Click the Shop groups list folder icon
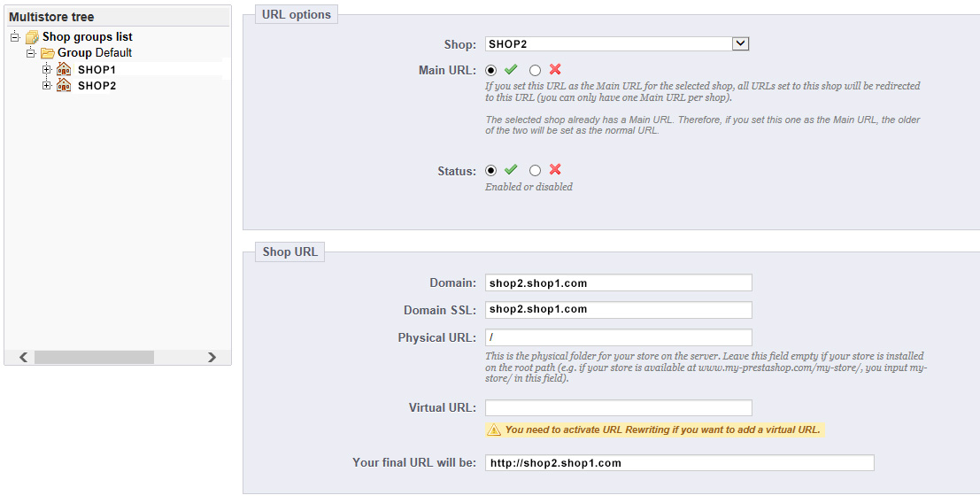The image size is (980, 503). coord(32,37)
